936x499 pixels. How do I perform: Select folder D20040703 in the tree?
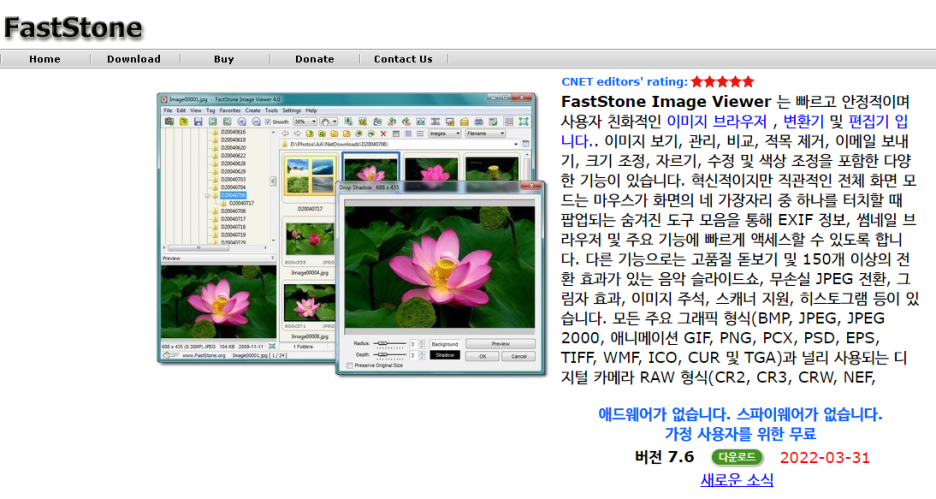click(233, 179)
